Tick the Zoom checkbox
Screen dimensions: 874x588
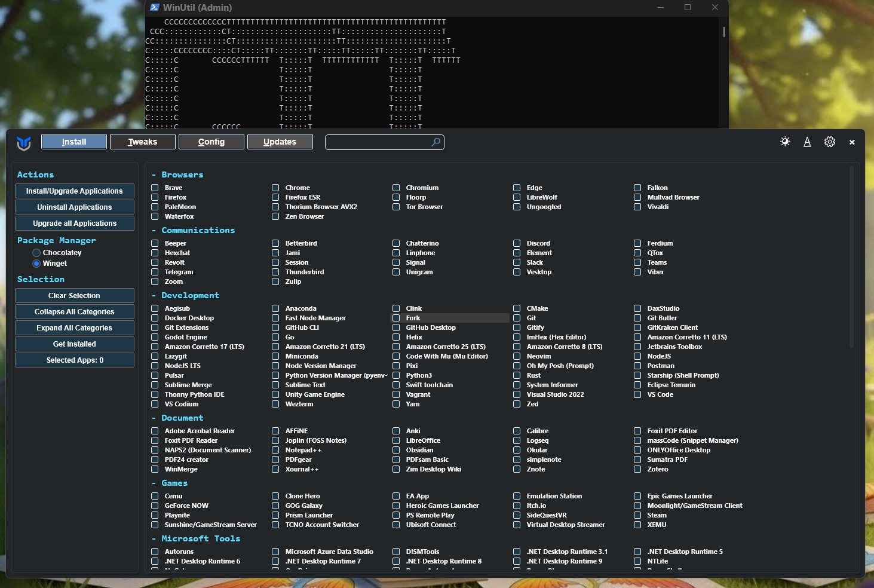click(155, 281)
